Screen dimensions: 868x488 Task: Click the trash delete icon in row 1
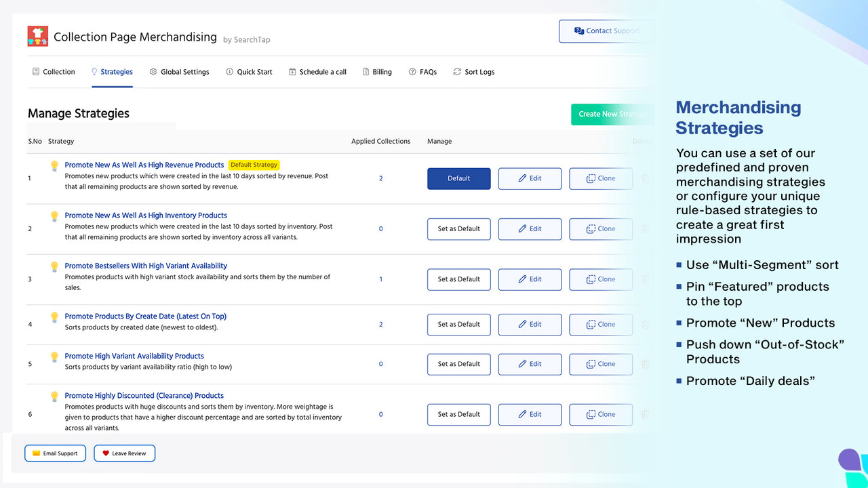tap(645, 178)
